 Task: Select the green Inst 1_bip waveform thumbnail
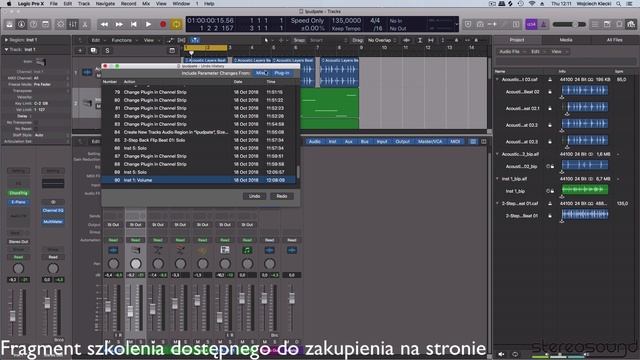[x=584, y=189]
